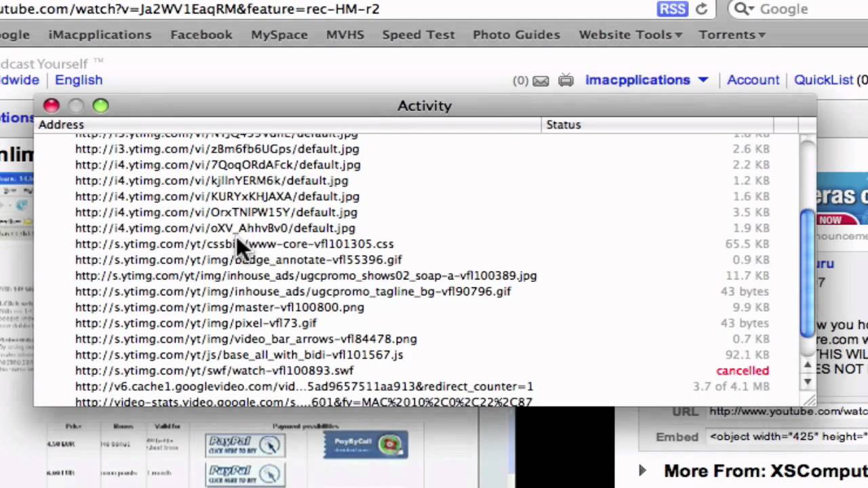Click the Activity scrollbar down arrow

[807, 381]
